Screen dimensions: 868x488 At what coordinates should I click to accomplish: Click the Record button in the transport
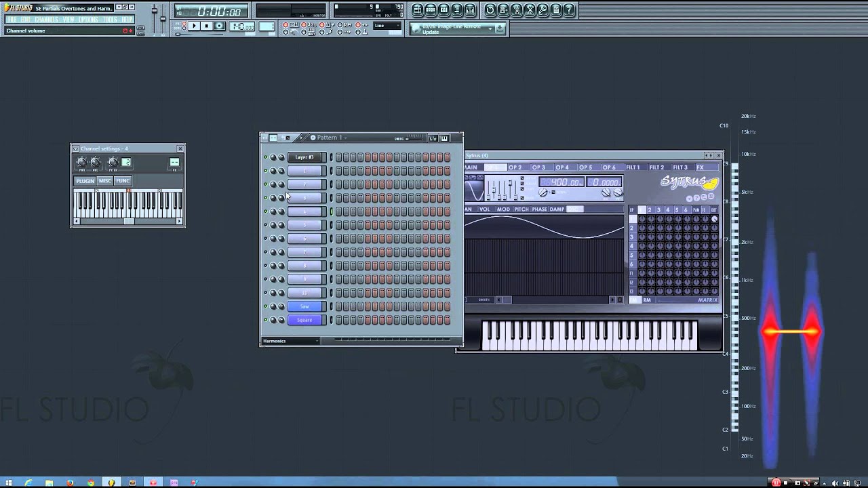pos(220,26)
